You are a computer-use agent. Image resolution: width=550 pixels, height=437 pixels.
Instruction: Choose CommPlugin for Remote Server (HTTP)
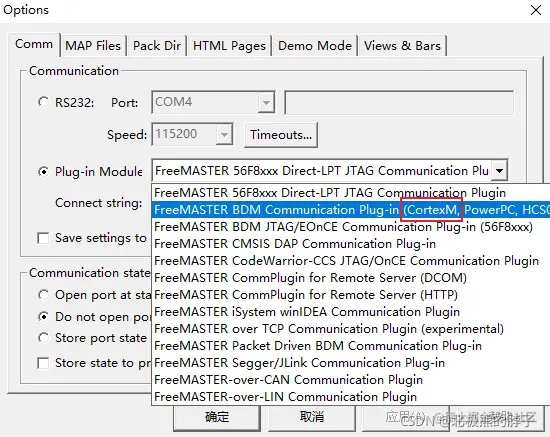click(351, 295)
